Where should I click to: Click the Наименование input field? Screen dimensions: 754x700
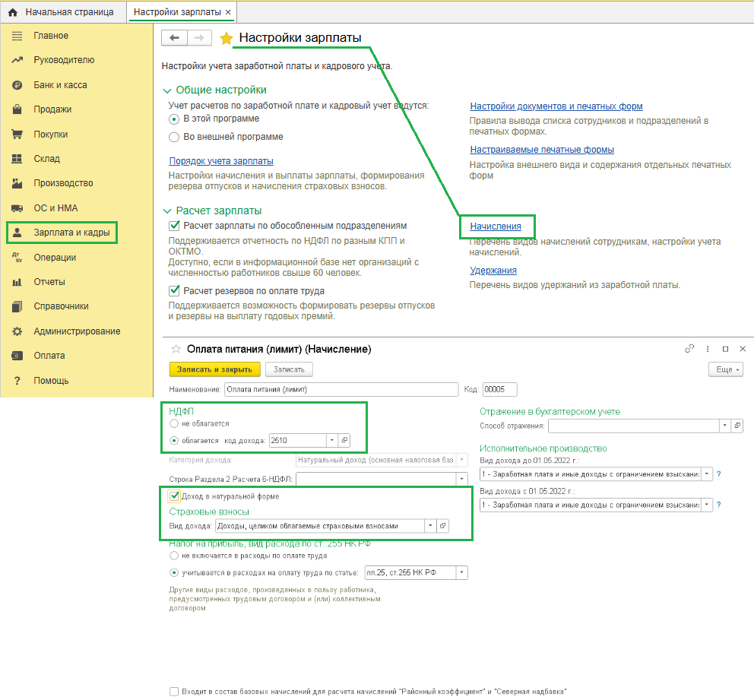pyautogui.click(x=341, y=389)
